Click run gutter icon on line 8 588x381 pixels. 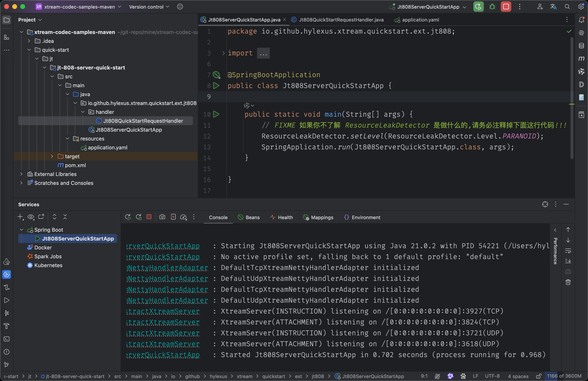[217, 86]
